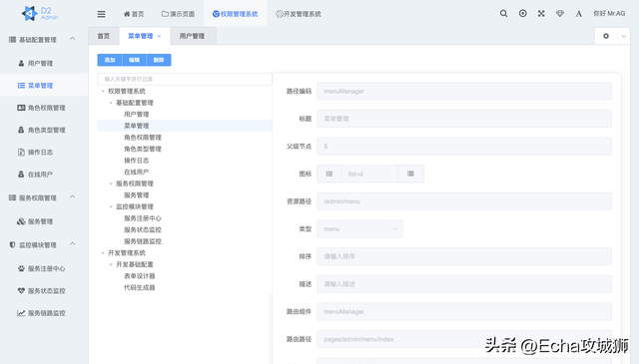Focus the tree keyword filter input
This screenshot has height=364, width=639.
[x=185, y=79]
